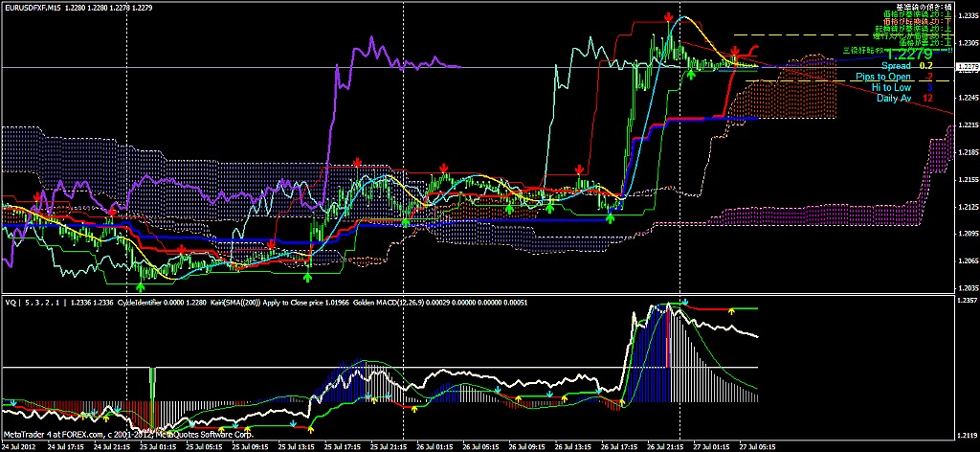Viewport: 980px width, 452px height.
Task: Select the cyan arrow atop the indicator peak
Action: (684, 302)
